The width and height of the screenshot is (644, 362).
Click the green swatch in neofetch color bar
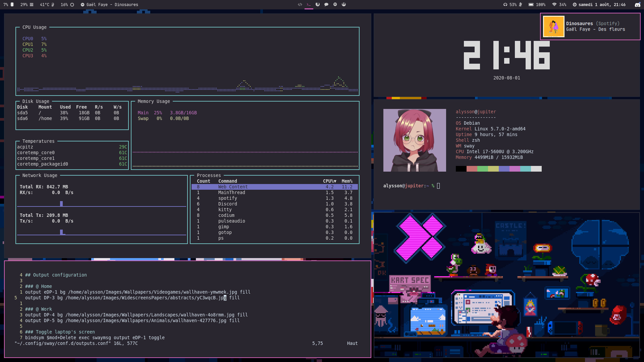pyautogui.click(x=482, y=169)
